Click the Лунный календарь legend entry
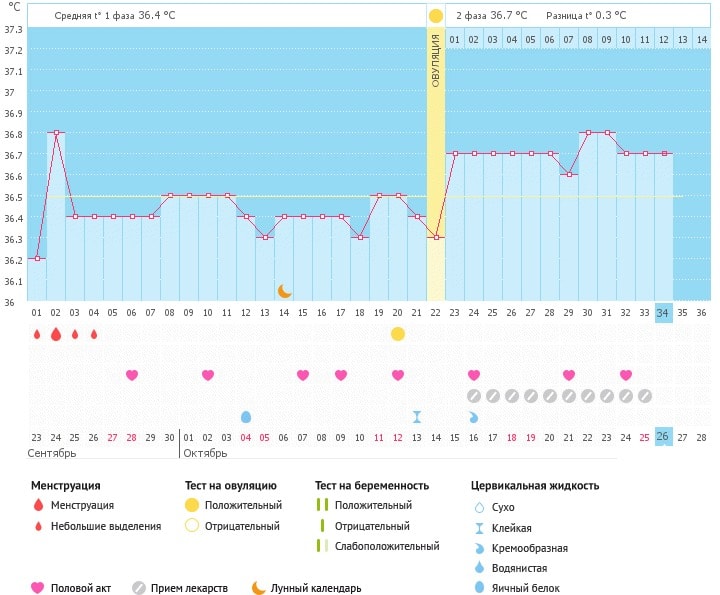The image size is (720, 595). click(306, 588)
